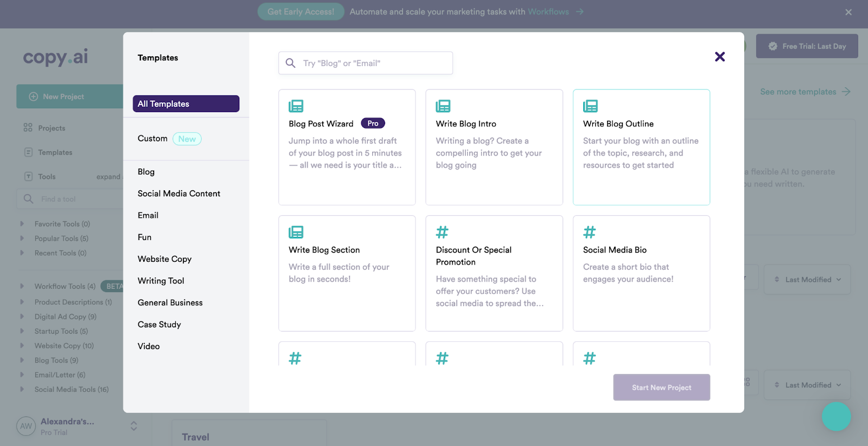Click the Templates page icon in sidebar
868x446 pixels.
coord(29,152)
